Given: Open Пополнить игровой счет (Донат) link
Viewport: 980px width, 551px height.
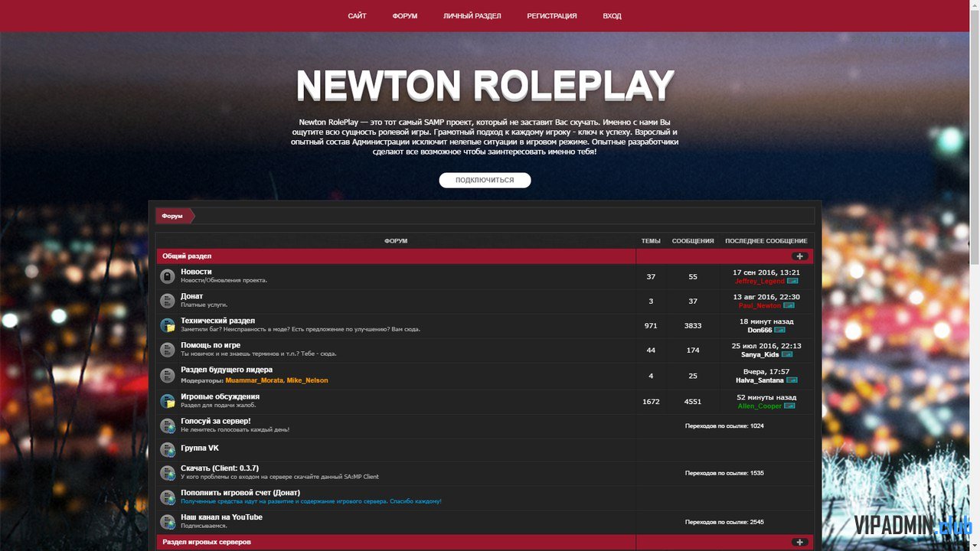Looking at the screenshot, I should tap(240, 493).
